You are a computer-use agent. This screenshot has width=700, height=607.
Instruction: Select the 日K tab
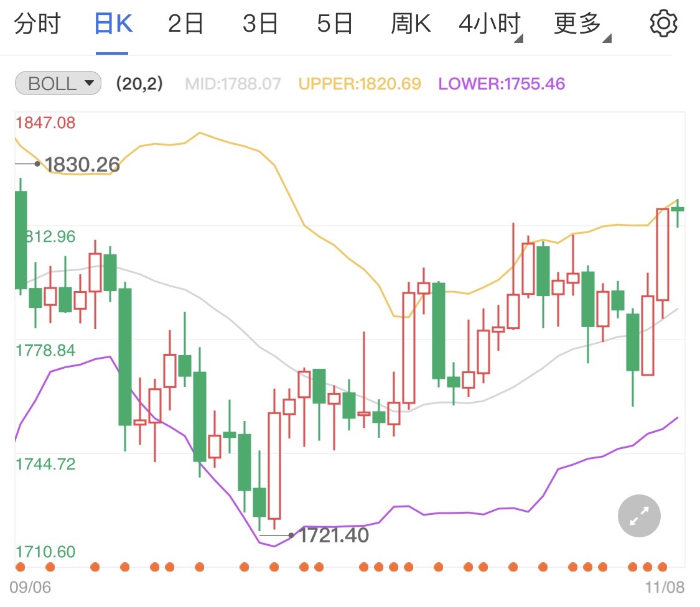pos(112,24)
